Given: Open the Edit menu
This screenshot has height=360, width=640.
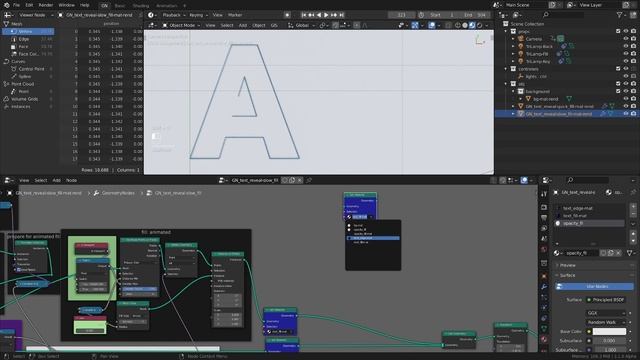Looking at the screenshot, I should click(x=29, y=5).
